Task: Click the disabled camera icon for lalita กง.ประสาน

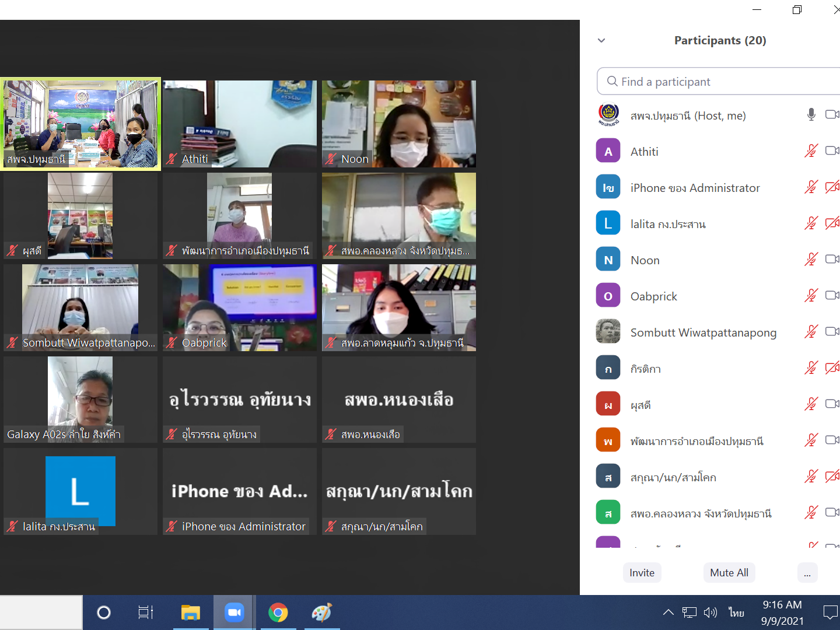Action: point(832,223)
